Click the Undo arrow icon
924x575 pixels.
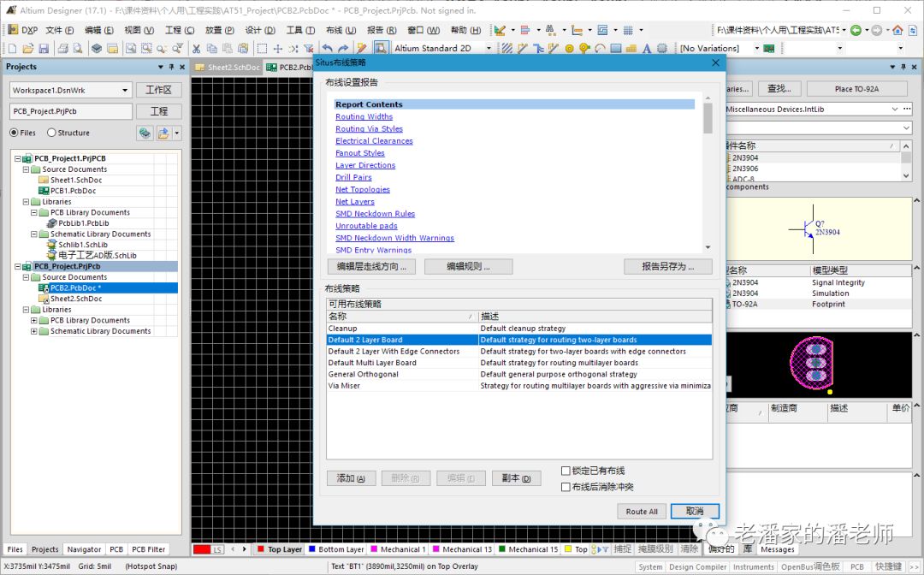pos(328,49)
